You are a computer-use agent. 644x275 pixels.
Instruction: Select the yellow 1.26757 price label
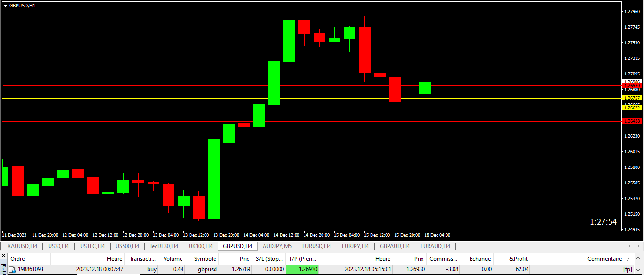(x=632, y=98)
